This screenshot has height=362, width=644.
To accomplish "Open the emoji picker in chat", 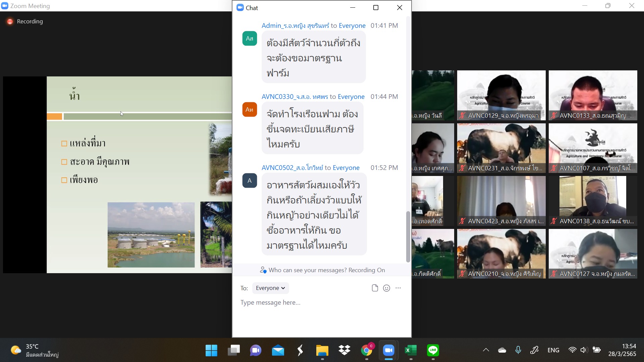I will click(386, 288).
